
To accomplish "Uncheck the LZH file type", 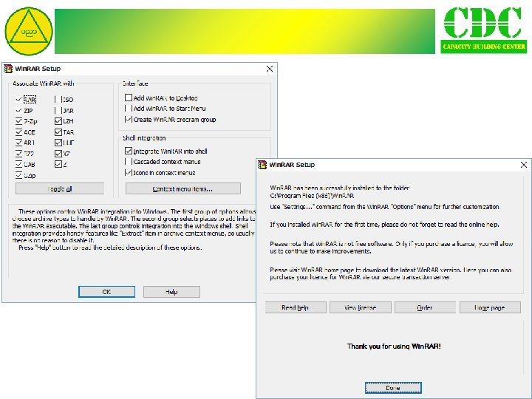I will (58, 121).
